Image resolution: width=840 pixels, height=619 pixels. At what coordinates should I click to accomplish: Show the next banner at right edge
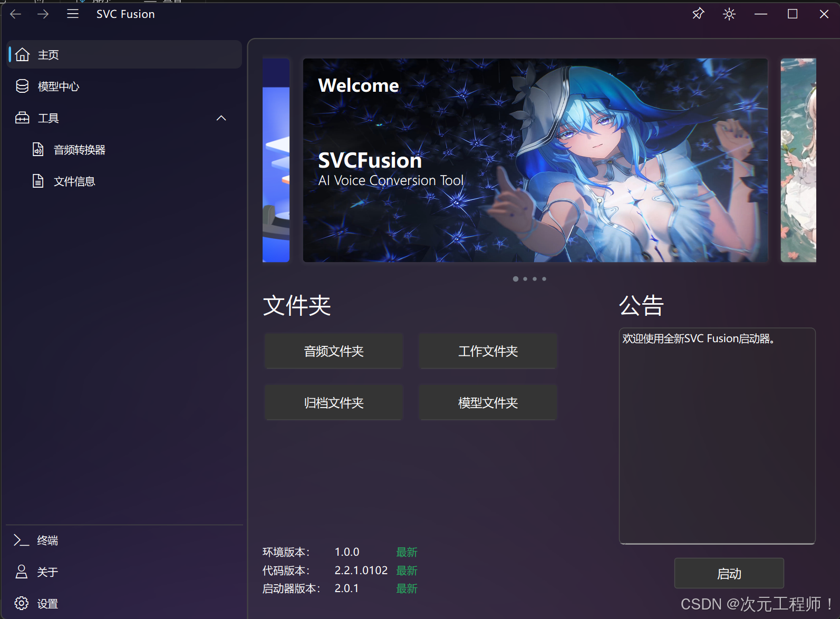798,160
